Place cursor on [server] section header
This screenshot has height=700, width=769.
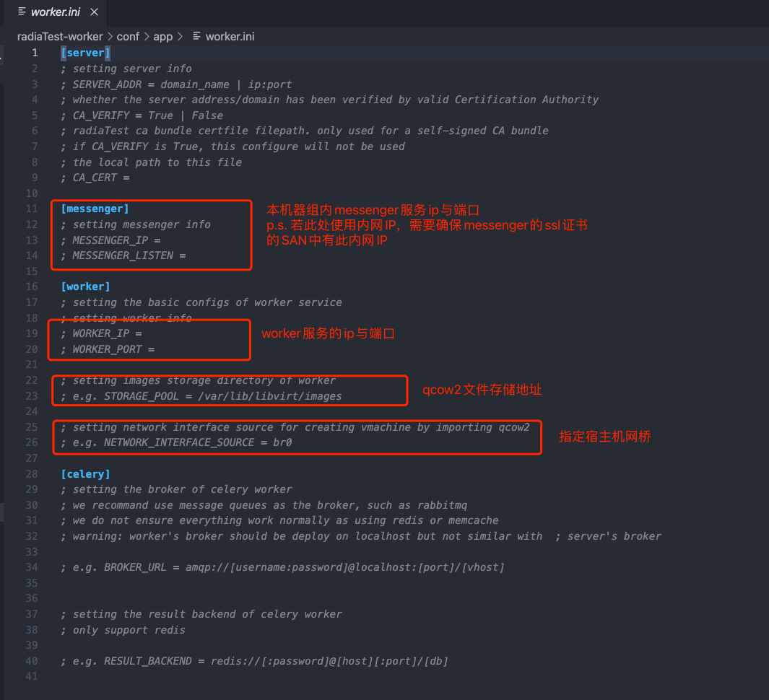[85, 53]
